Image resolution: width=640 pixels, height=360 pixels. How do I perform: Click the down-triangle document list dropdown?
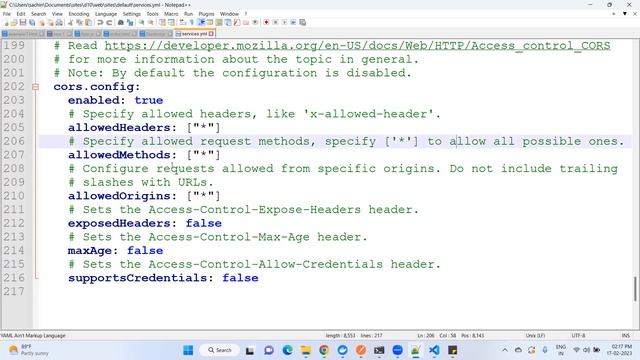pos(624,14)
